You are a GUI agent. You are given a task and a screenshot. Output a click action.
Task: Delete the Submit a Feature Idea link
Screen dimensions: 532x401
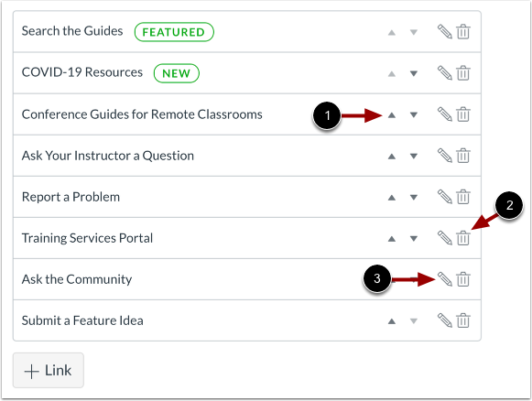(463, 320)
